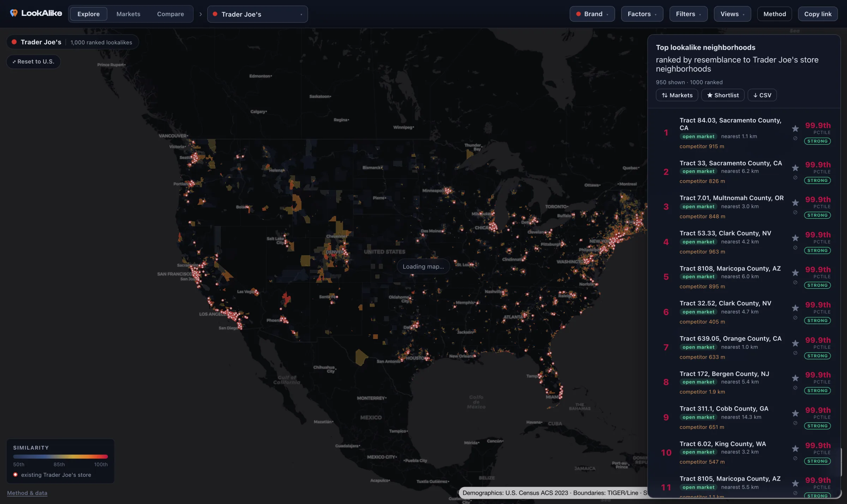
Task: Select row 'Tract 84.03, Sacramento County, CA'
Action: 745,133
